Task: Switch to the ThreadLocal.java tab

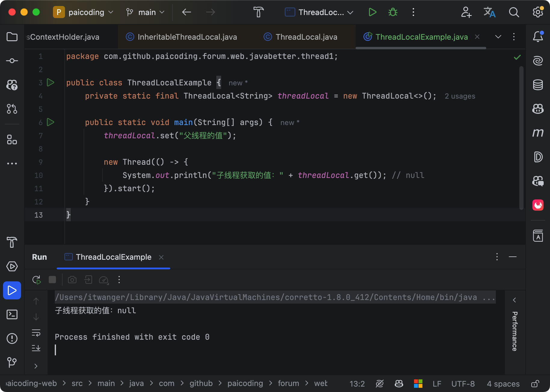Action: tap(306, 37)
